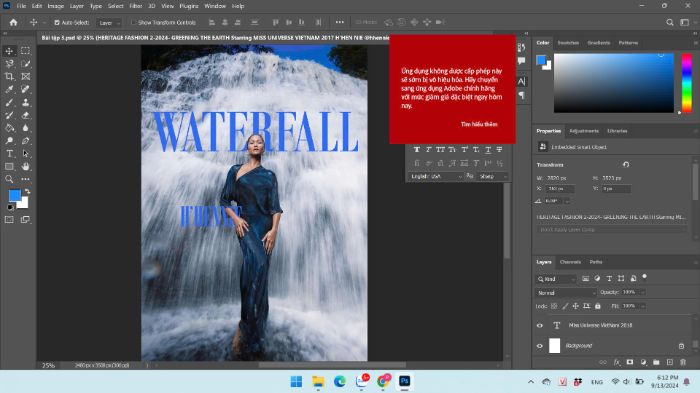Screen dimensions: 700x393
Task: Change the screen mode
Action: 25,219
